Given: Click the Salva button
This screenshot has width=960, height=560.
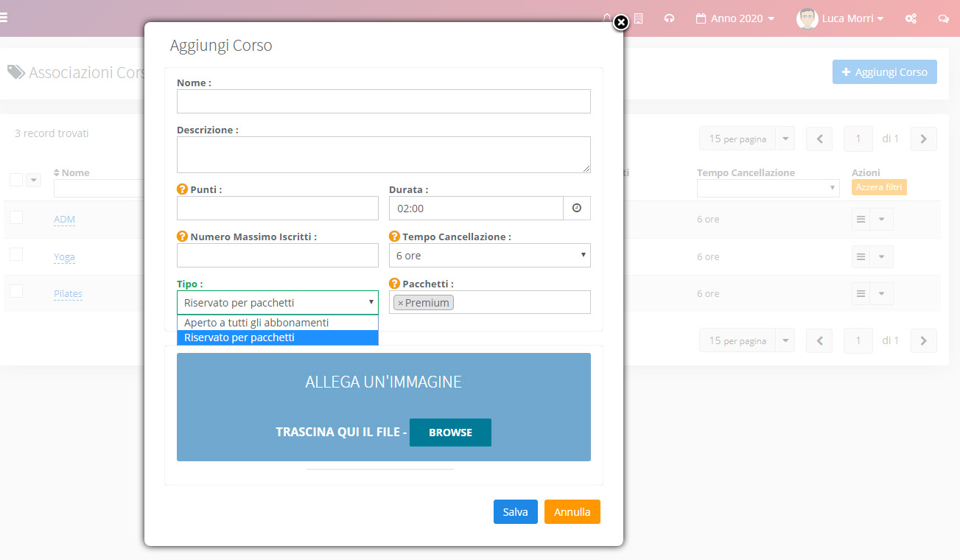Looking at the screenshot, I should point(516,512).
